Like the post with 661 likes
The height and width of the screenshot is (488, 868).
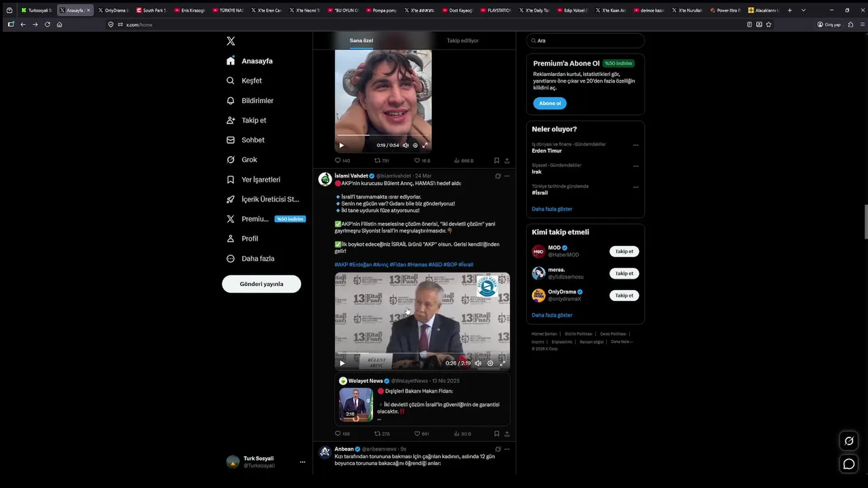pos(422,434)
